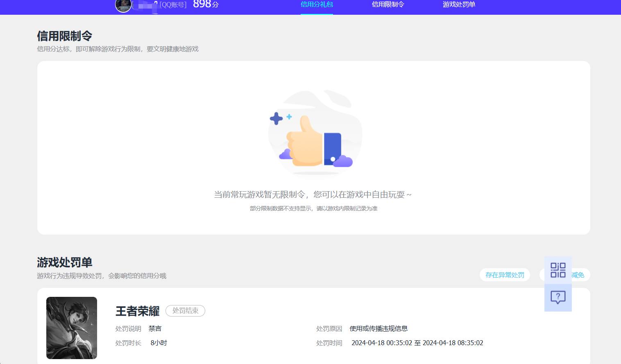Click the 禁言 punishment description value
Viewport: 621px width, 364px height.
pos(155,329)
